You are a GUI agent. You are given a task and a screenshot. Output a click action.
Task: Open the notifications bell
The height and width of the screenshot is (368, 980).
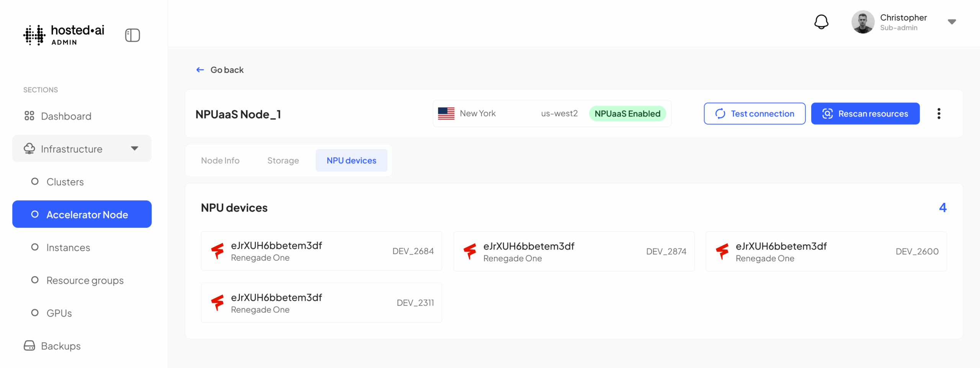click(821, 22)
